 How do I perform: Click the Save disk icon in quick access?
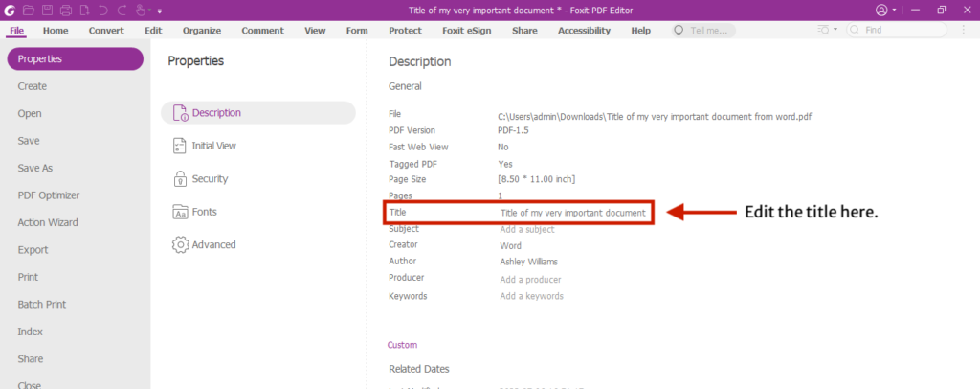coord(47,10)
